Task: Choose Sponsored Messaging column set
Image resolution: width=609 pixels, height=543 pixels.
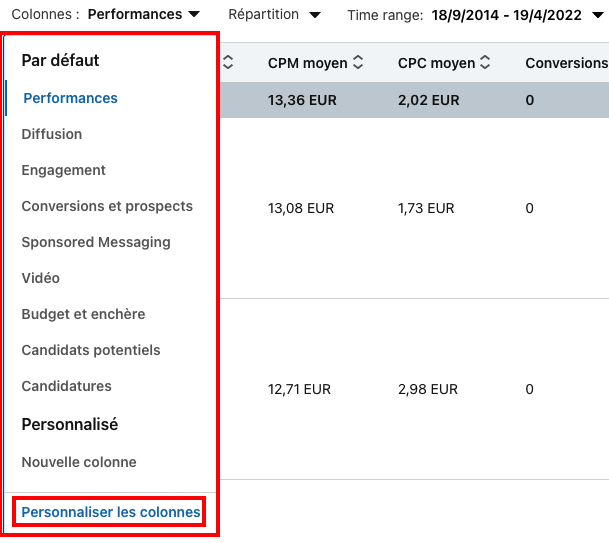Action: point(96,242)
